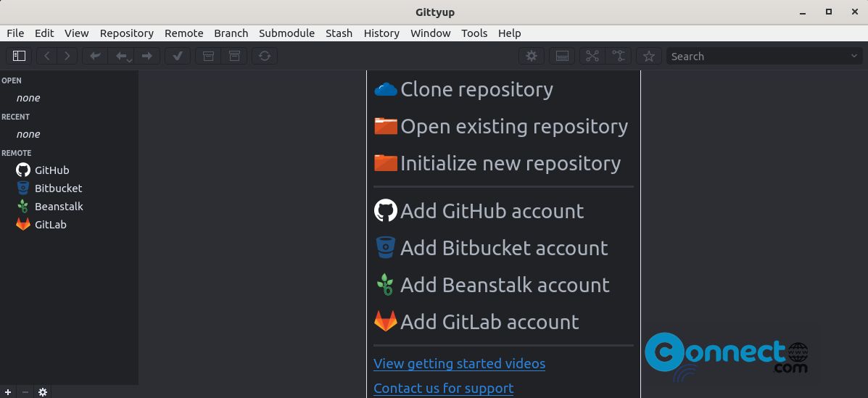Open the File menu
Viewport: 868px width, 398px height.
[x=15, y=33]
